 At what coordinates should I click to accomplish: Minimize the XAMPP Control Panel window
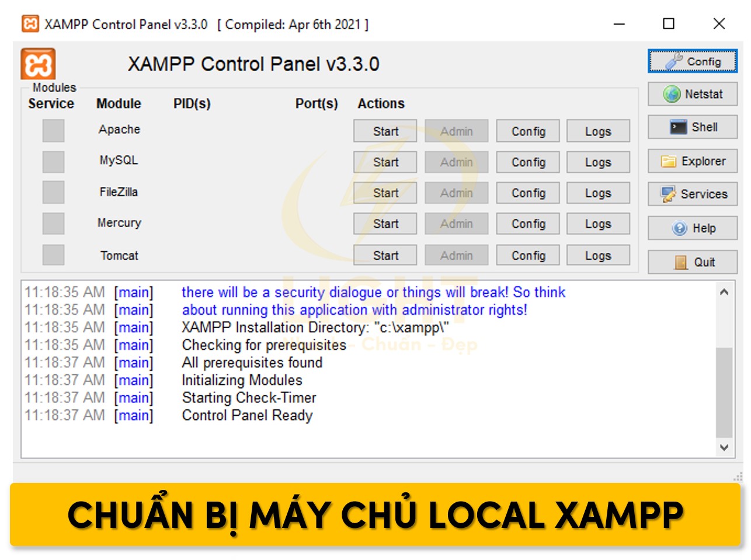(619, 24)
